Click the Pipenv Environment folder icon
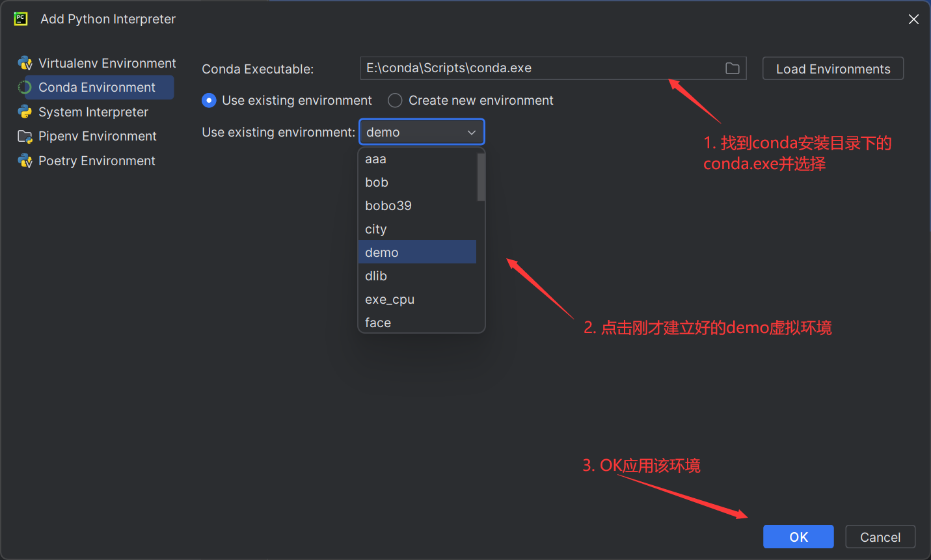Viewport: 931px width, 560px height. click(25, 136)
